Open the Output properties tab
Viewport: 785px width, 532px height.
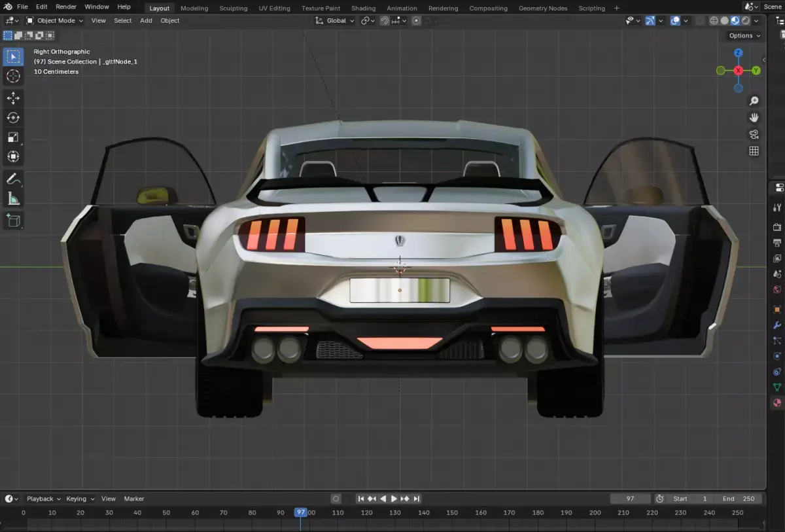pos(777,243)
